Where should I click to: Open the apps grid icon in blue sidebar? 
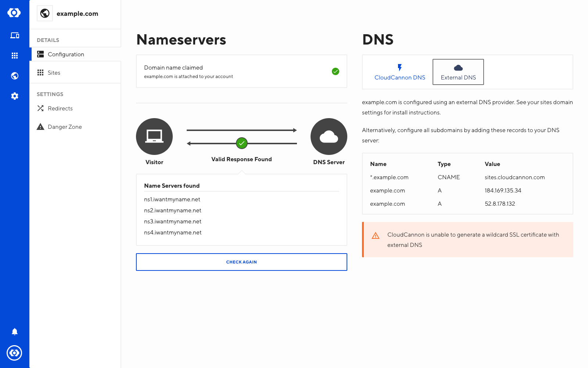15,56
